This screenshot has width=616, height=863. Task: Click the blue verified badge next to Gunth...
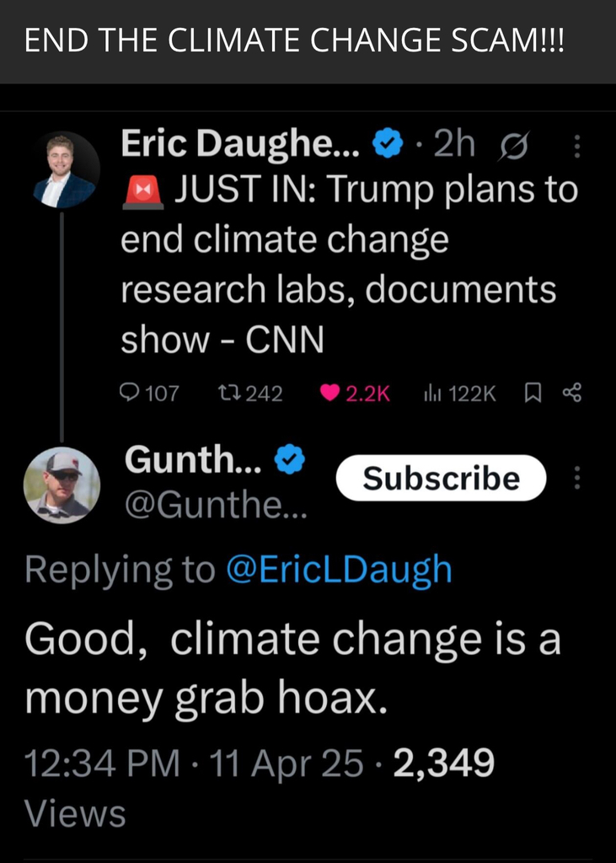click(x=291, y=460)
